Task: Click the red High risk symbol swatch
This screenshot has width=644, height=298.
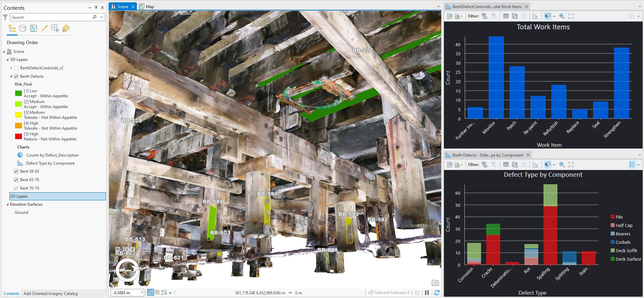Action: coord(18,136)
